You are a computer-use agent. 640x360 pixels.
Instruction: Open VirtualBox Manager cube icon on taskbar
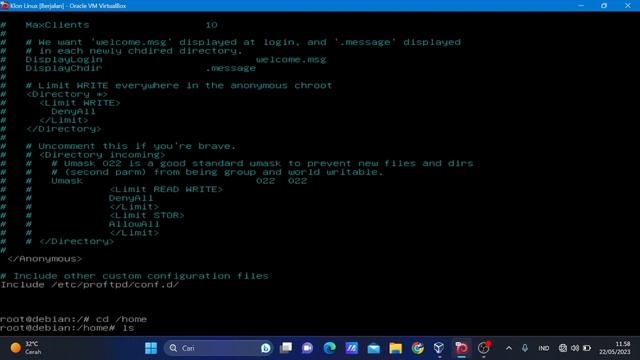(439, 348)
